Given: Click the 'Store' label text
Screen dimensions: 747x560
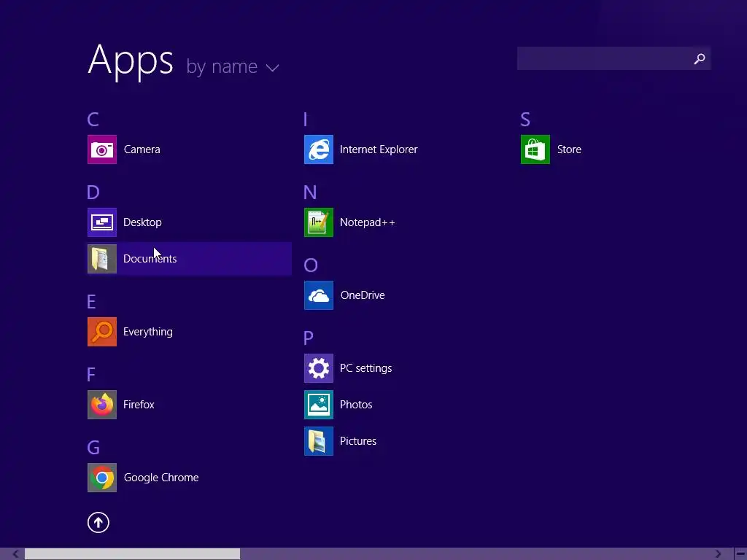Looking at the screenshot, I should click(569, 149).
